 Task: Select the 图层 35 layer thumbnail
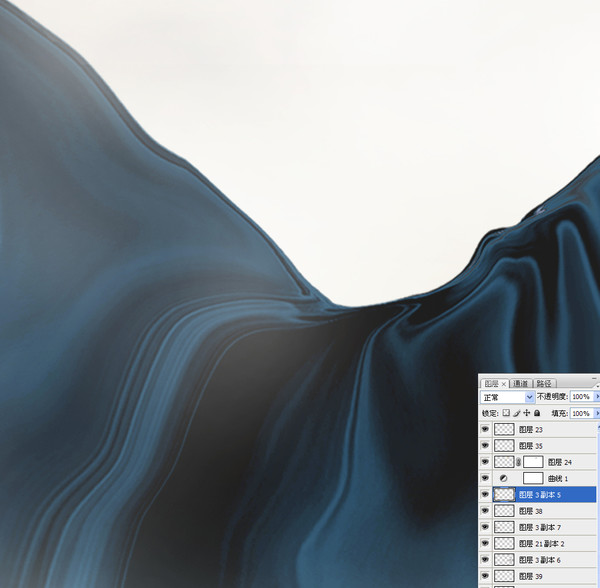tap(504, 446)
